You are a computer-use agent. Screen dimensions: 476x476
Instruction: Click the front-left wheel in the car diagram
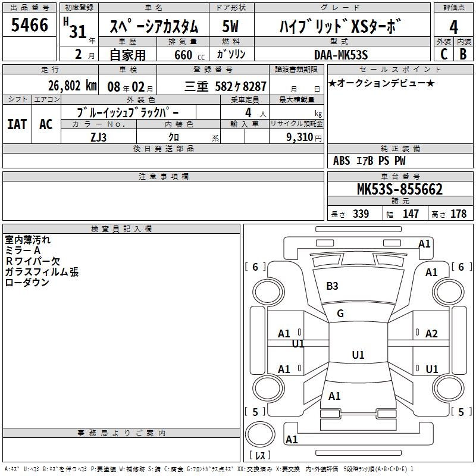(268, 290)
